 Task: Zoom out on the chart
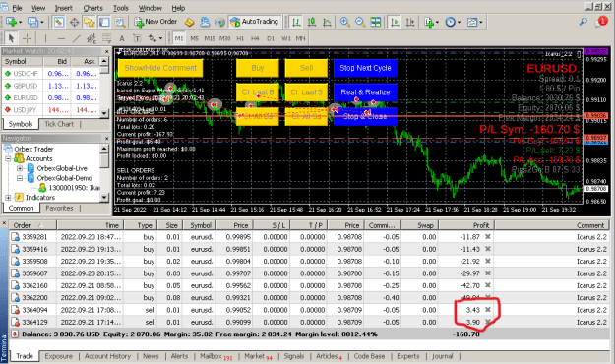point(360,22)
